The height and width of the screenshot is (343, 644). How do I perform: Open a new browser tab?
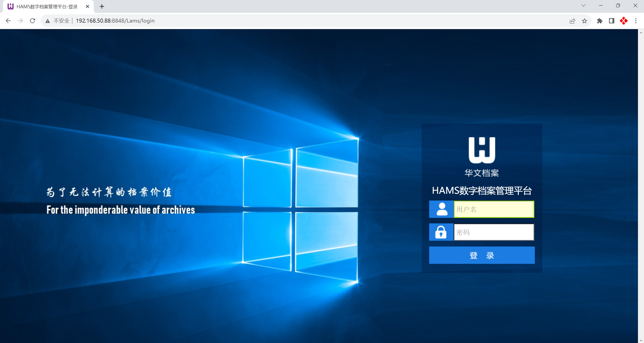pyautogui.click(x=102, y=7)
